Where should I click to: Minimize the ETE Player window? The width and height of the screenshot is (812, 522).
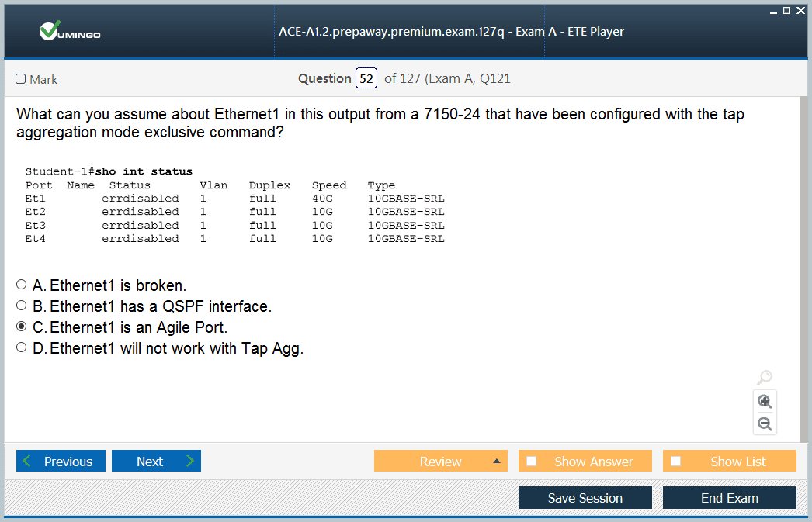pyautogui.click(x=773, y=12)
